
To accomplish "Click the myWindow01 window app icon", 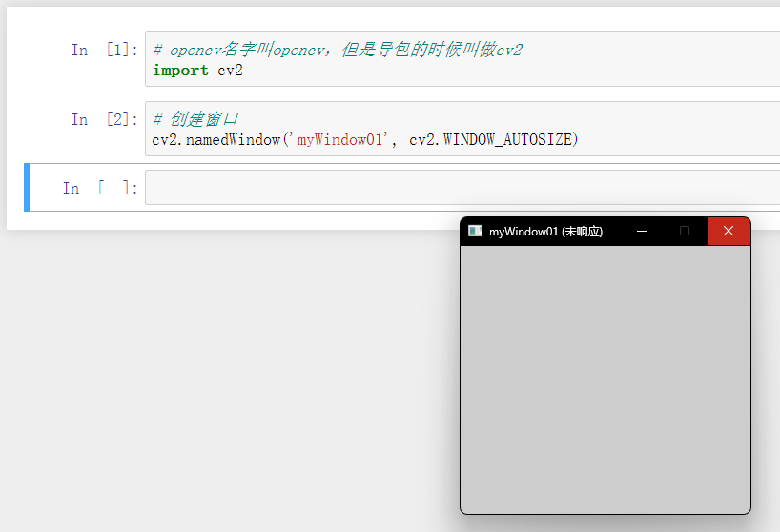I will point(475,231).
